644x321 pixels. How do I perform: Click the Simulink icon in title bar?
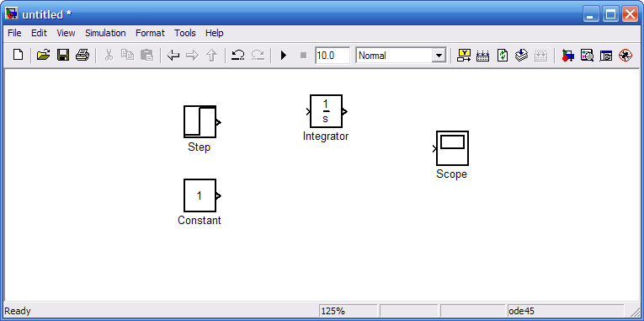(x=12, y=14)
